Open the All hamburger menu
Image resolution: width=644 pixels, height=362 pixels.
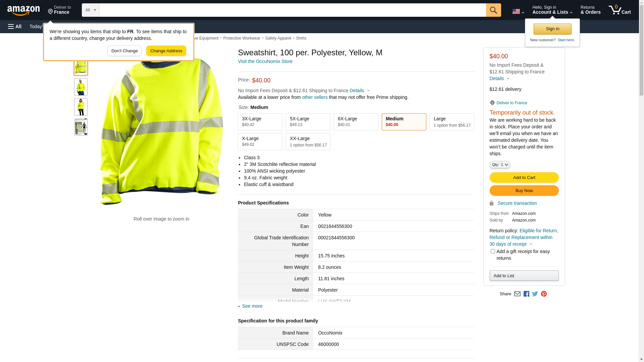[x=15, y=26]
